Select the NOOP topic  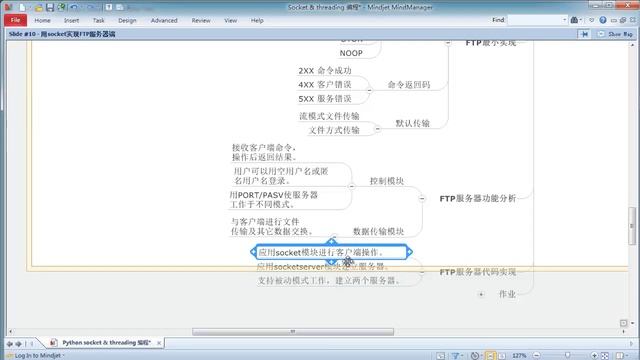[x=351, y=53]
